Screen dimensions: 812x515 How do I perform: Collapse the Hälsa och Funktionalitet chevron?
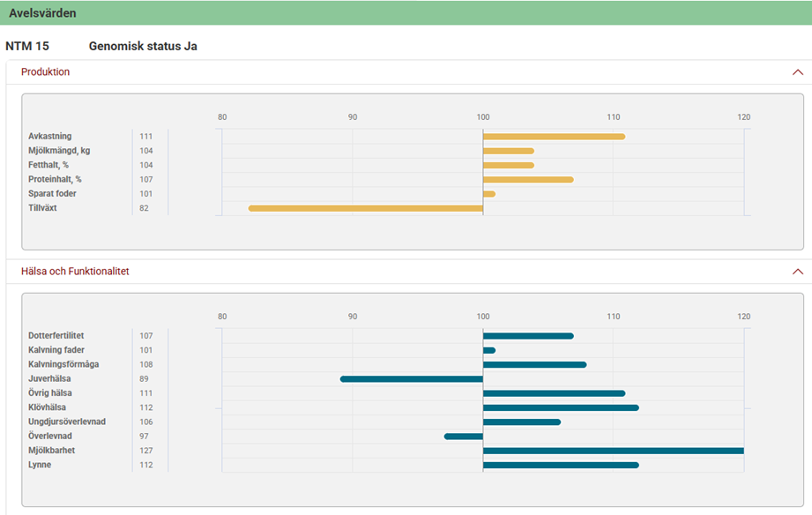(x=797, y=272)
